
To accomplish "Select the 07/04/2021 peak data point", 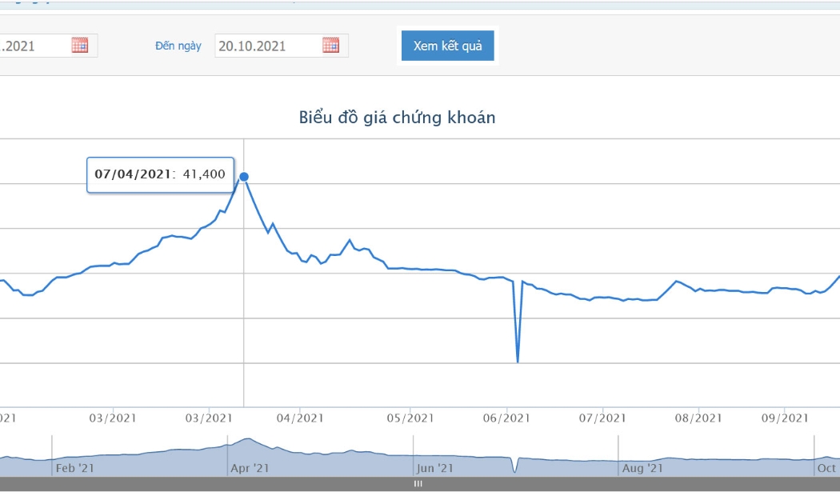I will pos(244,177).
